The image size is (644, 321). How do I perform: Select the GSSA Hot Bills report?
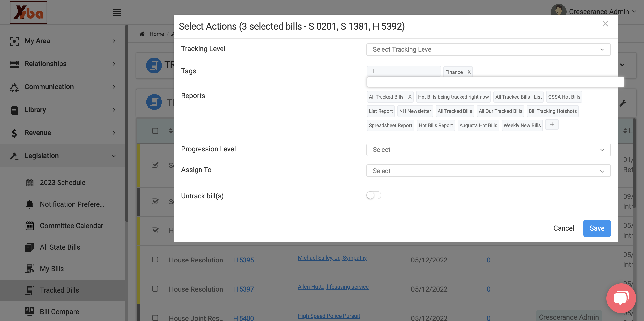point(564,97)
